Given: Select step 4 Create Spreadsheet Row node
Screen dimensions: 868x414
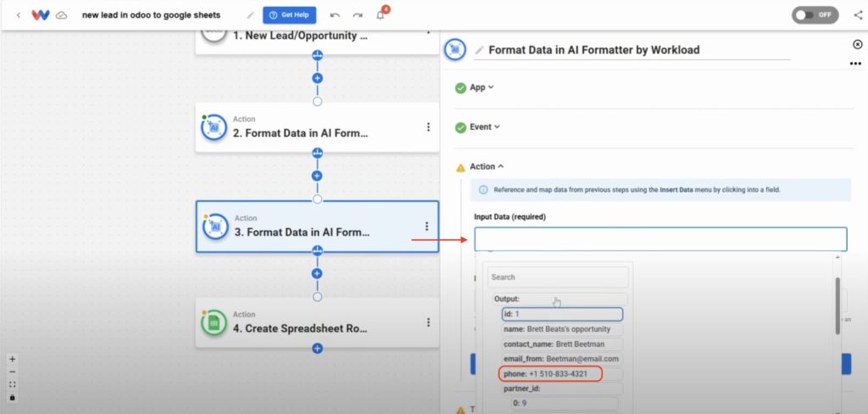Looking at the screenshot, I should click(317, 322).
